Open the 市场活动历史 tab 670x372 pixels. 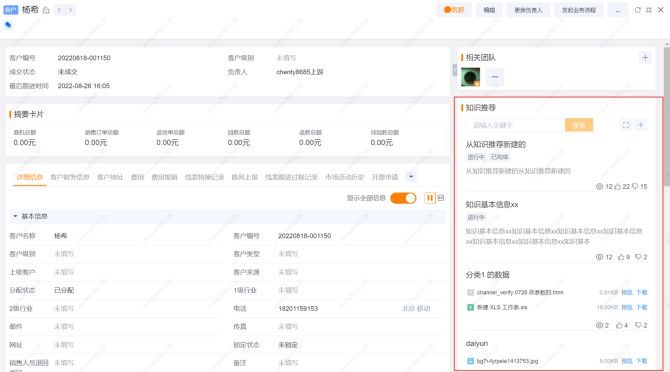(344, 177)
